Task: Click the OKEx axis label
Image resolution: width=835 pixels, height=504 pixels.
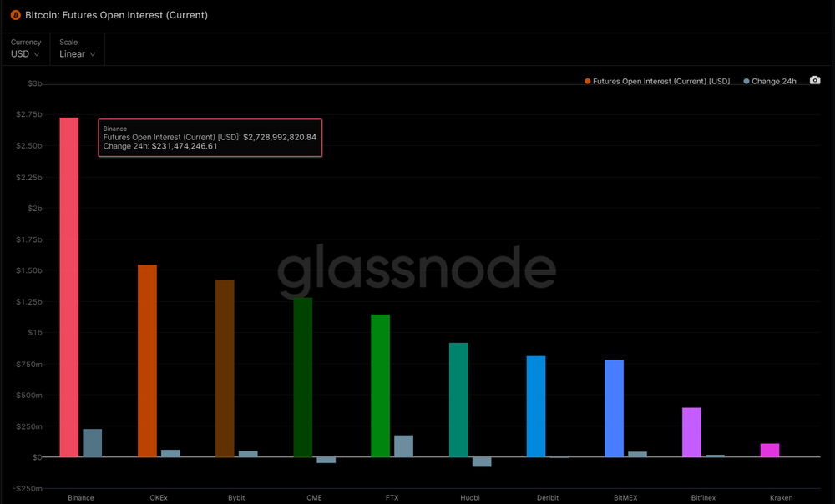Action: point(159,497)
